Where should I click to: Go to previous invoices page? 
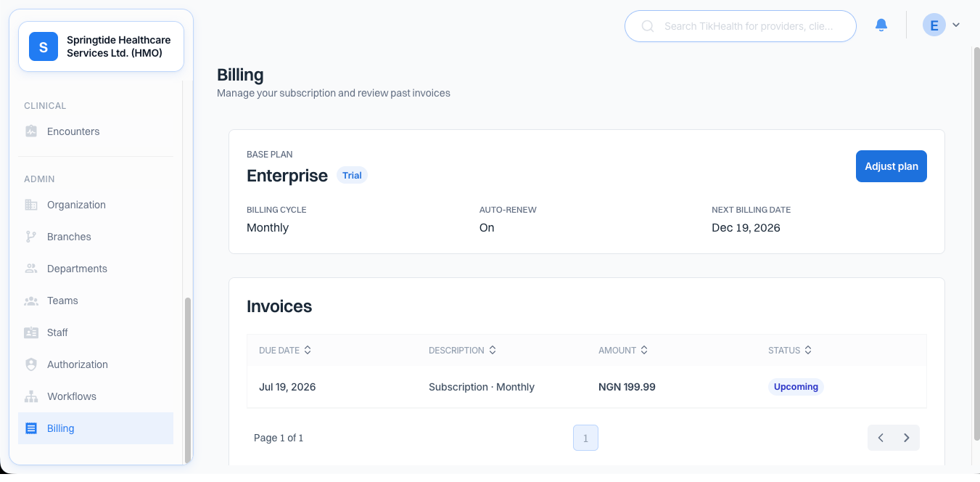point(881,438)
